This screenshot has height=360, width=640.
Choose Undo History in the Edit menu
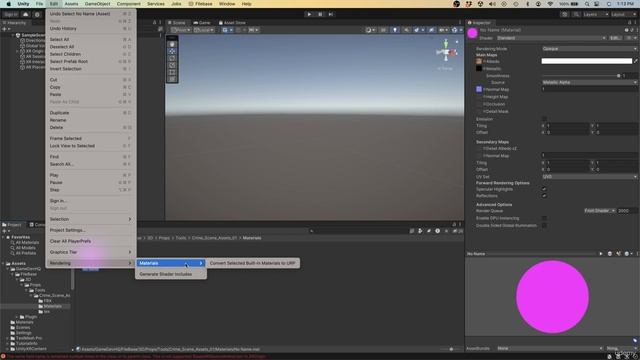[91, 29]
